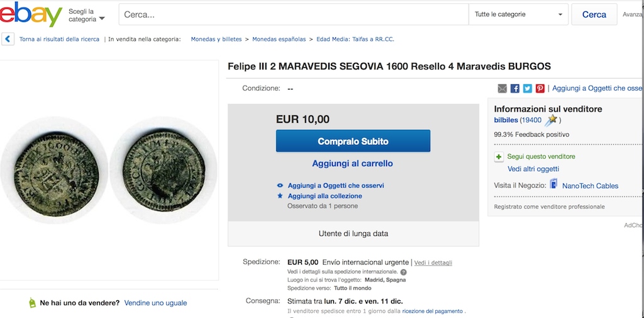
Task: Click 'Aggiungi al carrello' link
Action: click(x=352, y=164)
